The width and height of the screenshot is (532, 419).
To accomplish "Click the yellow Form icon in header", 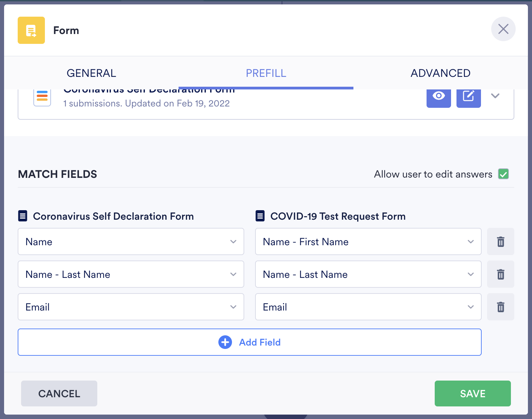I will 31,30.
